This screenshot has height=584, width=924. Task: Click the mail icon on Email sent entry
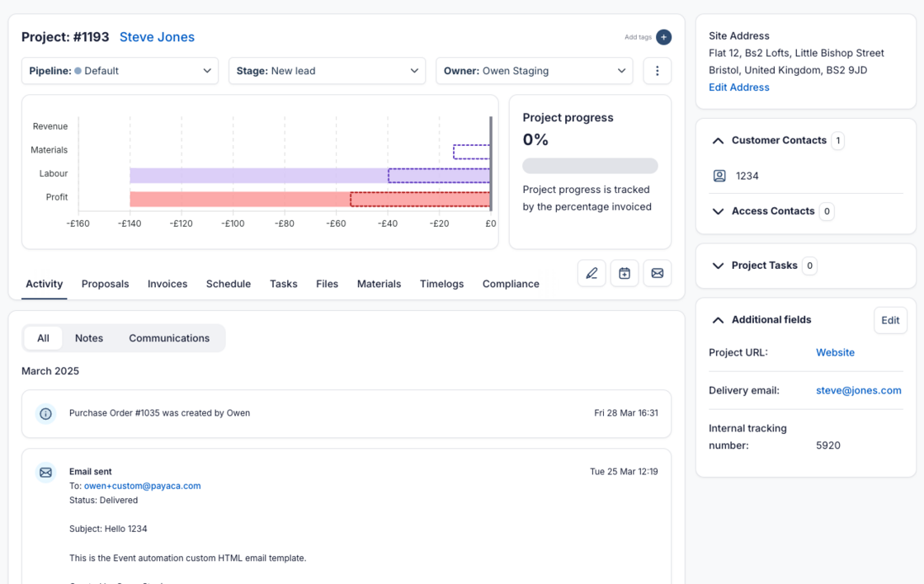46,473
